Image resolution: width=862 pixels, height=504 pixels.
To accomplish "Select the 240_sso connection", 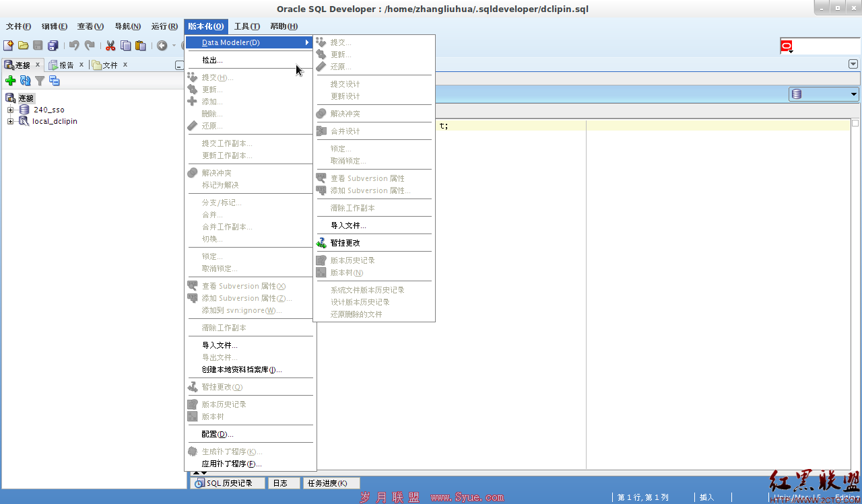I will [48, 110].
